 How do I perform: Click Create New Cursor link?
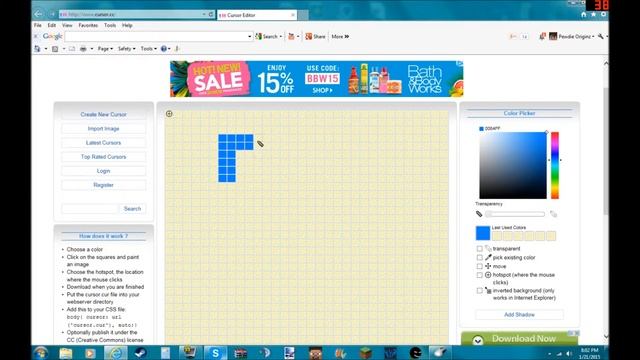click(x=103, y=114)
